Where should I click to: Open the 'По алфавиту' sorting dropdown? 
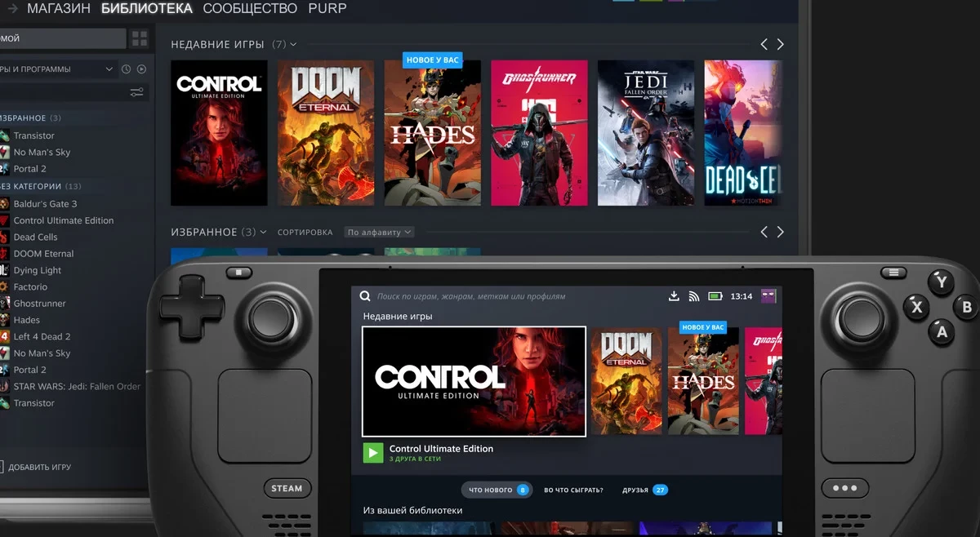[379, 233]
